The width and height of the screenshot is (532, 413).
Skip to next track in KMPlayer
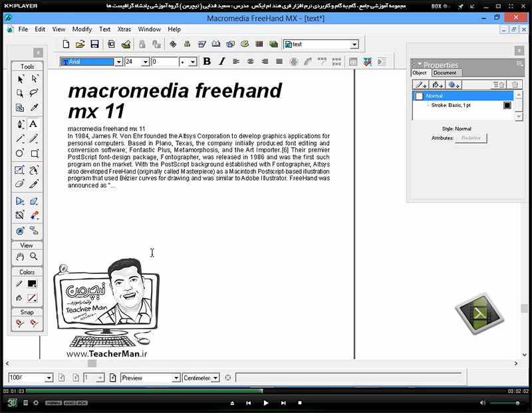click(283, 403)
